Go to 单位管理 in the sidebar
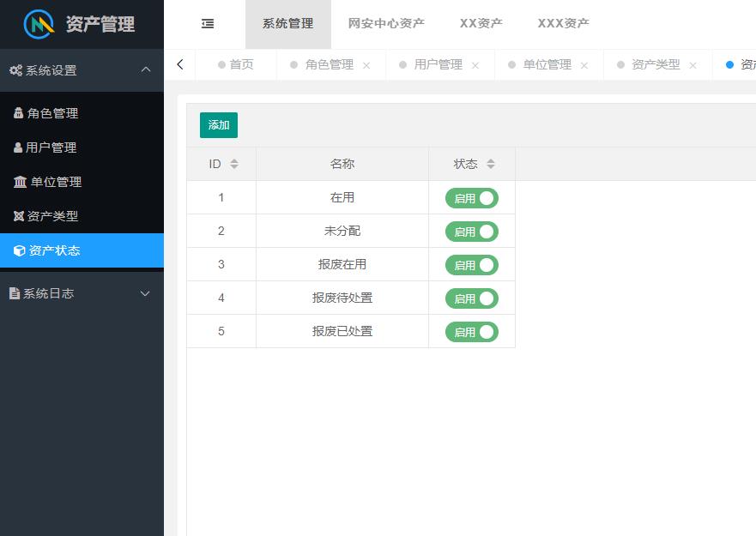The width and height of the screenshot is (756, 536). (56, 182)
